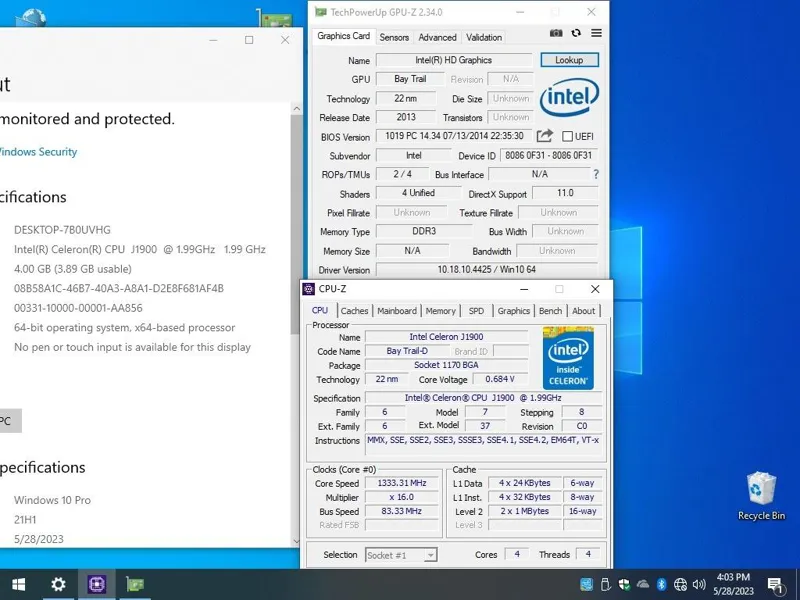Open the Bluetooth tray icon
This screenshot has width=800, height=600.
coord(662,584)
